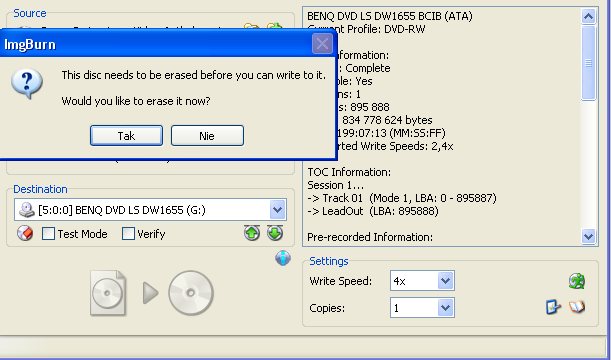Click the disc info scrollbar thumb

coord(588,63)
